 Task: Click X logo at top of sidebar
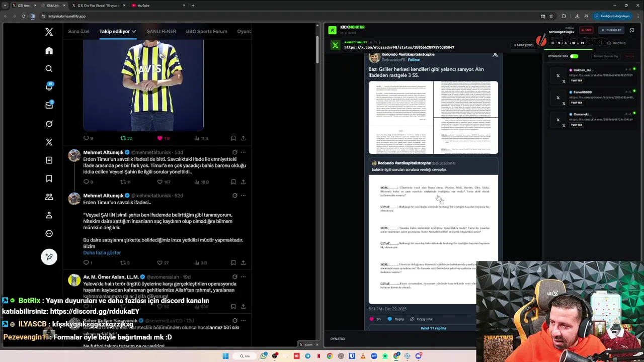(x=49, y=32)
